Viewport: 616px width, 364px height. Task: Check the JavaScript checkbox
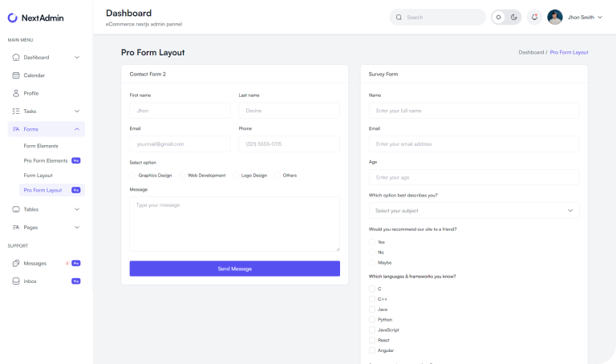[372, 330]
